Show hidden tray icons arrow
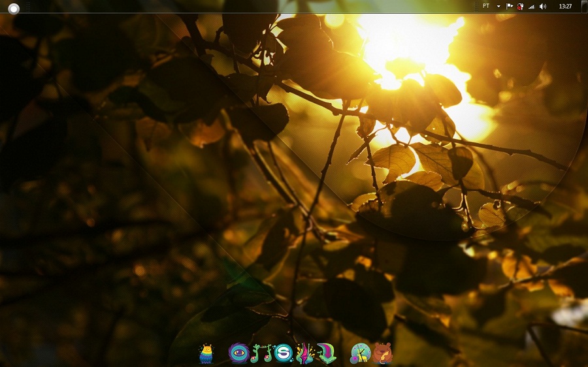588x367 pixels. coord(498,6)
